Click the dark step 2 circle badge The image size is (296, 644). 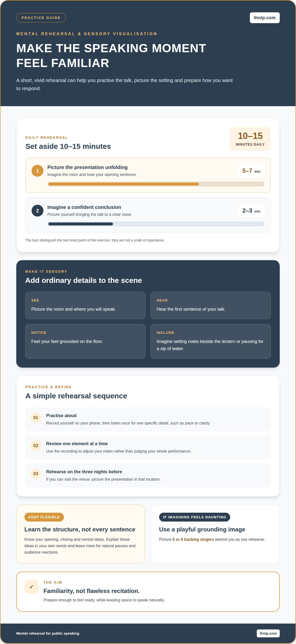[37, 211]
